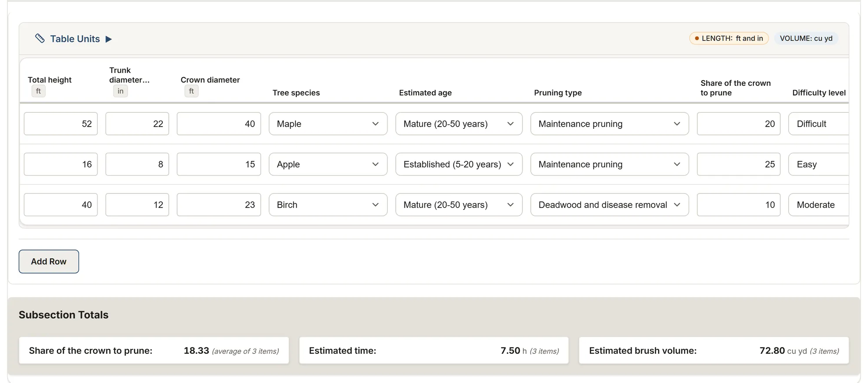This screenshot has height=383, width=868.
Task: Open the Moderate difficulty level dropdown
Action: 819,205
